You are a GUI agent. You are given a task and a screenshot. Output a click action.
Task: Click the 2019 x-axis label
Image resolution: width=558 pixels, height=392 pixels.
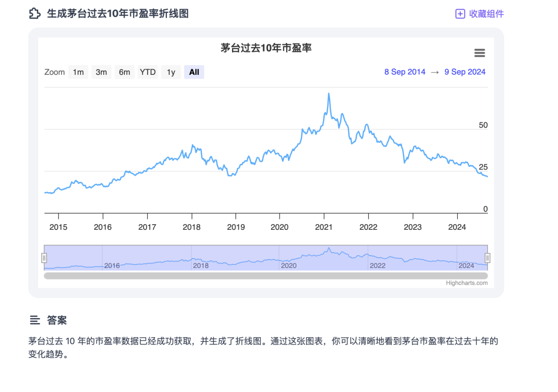[236, 227]
